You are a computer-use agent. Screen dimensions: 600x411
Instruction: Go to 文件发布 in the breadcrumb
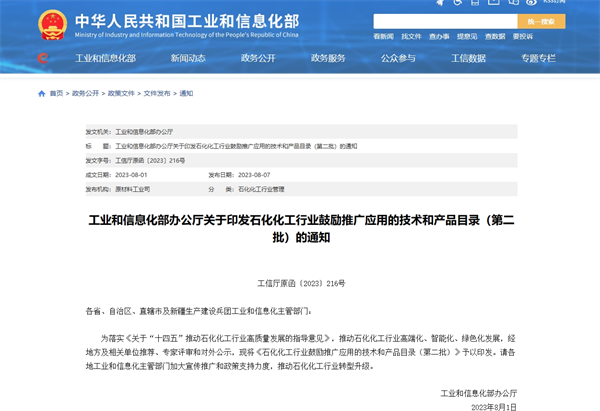pyautogui.click(x=157, y=93)
